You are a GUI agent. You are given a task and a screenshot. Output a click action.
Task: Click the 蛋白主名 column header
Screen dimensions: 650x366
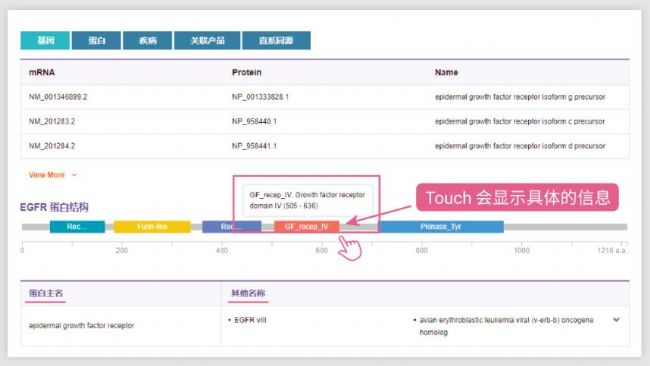tap(46, 293)
